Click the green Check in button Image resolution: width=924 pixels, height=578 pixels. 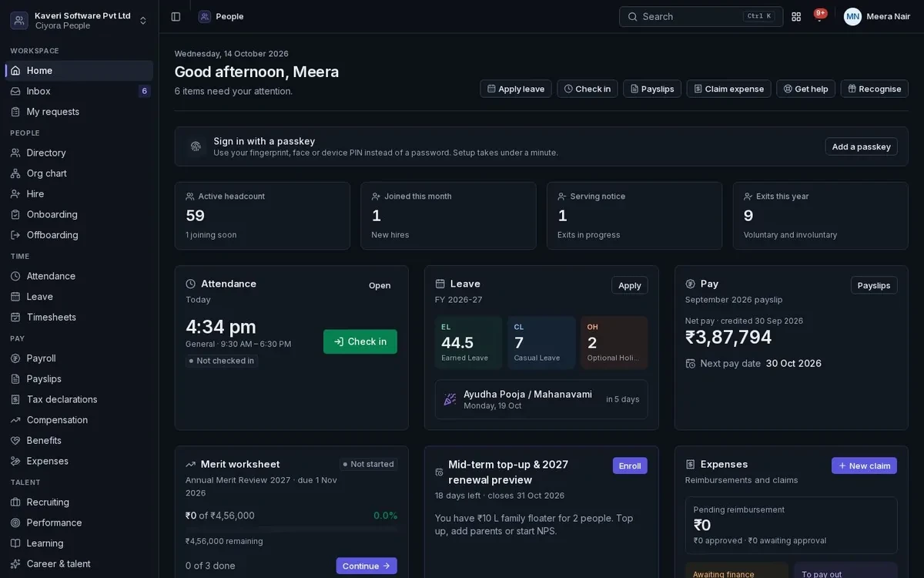360,341
